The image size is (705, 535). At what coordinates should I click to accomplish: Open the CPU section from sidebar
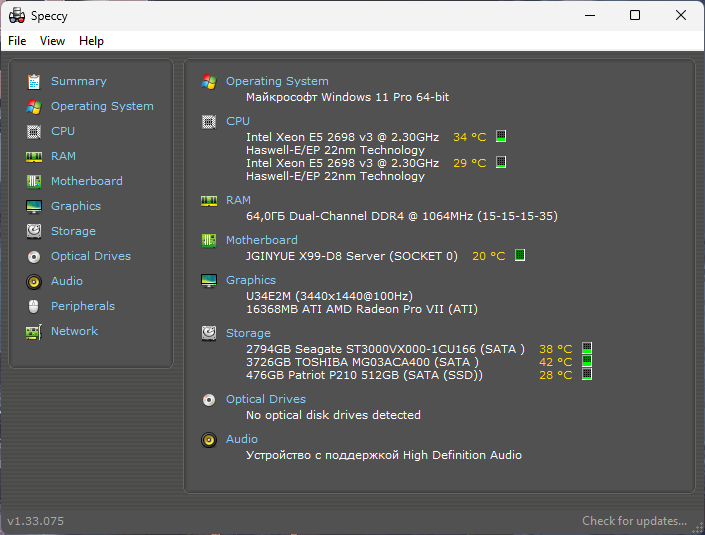pos(62,131)
